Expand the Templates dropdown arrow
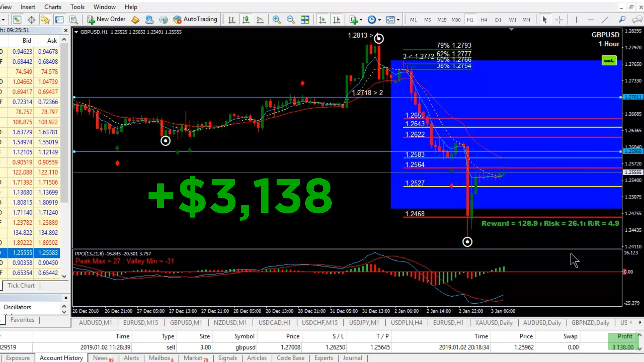 tap(398, 20)
